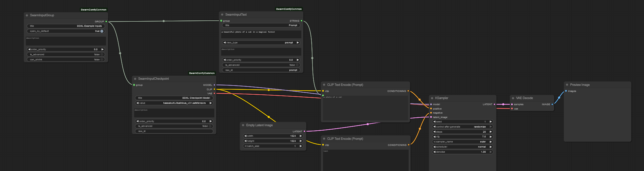This screenshot has height=171, width=644.
Task: Click the MODEL output port on SwarmInputCheckpoint
Action: coord(214,85)
